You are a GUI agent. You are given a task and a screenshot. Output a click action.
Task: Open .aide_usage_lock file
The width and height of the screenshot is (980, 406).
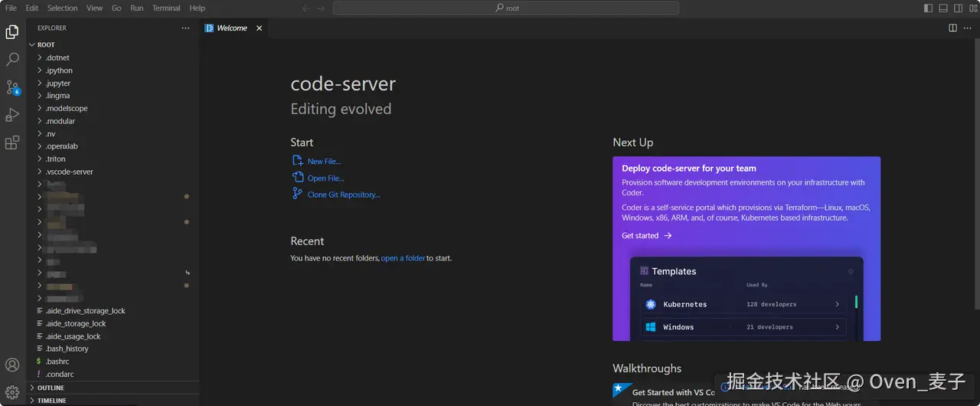pyautogui.click(x=113, y=336)
